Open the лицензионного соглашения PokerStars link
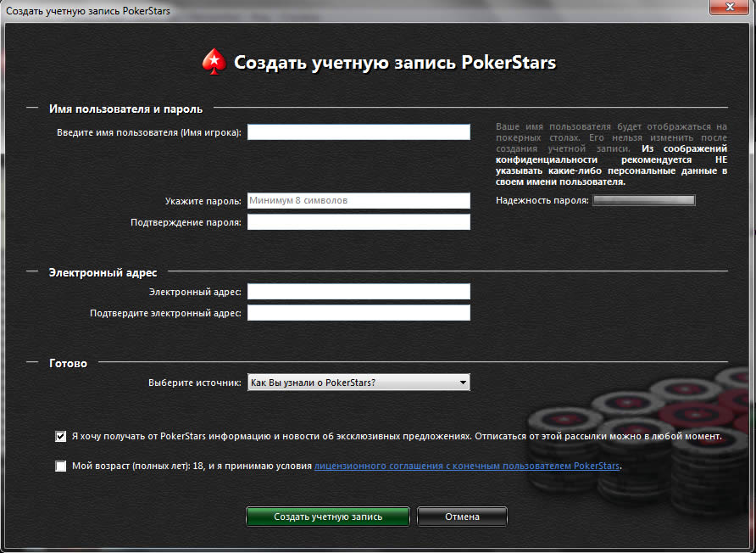The height and width of the screenshot is (553, 756). tap(467, 466)
